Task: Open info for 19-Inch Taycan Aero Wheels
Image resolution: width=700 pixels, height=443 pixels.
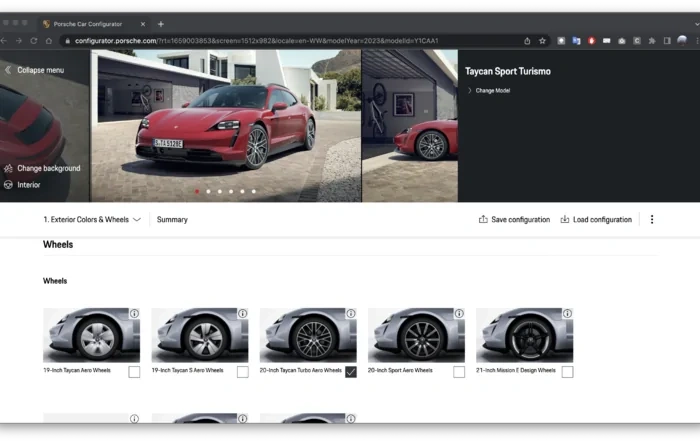Action: [x=134, y=313]
